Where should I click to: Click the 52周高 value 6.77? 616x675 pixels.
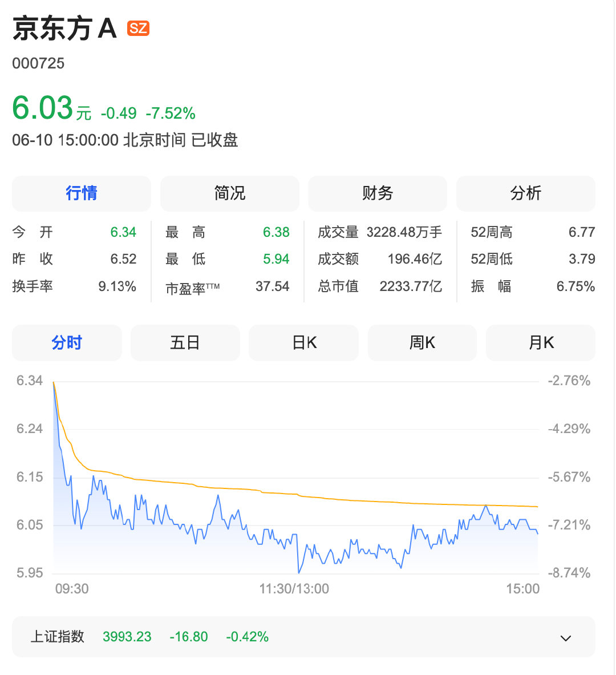point(582,232)
